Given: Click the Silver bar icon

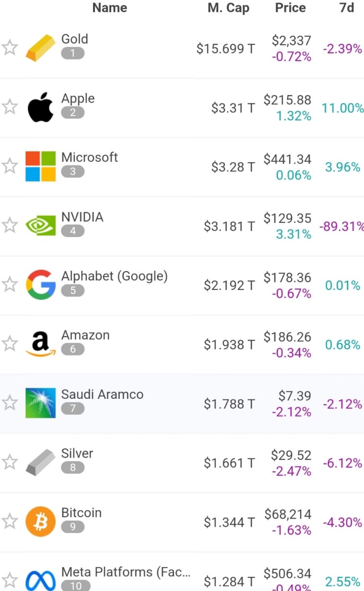Looking at the screenshot, I should 40,462.
